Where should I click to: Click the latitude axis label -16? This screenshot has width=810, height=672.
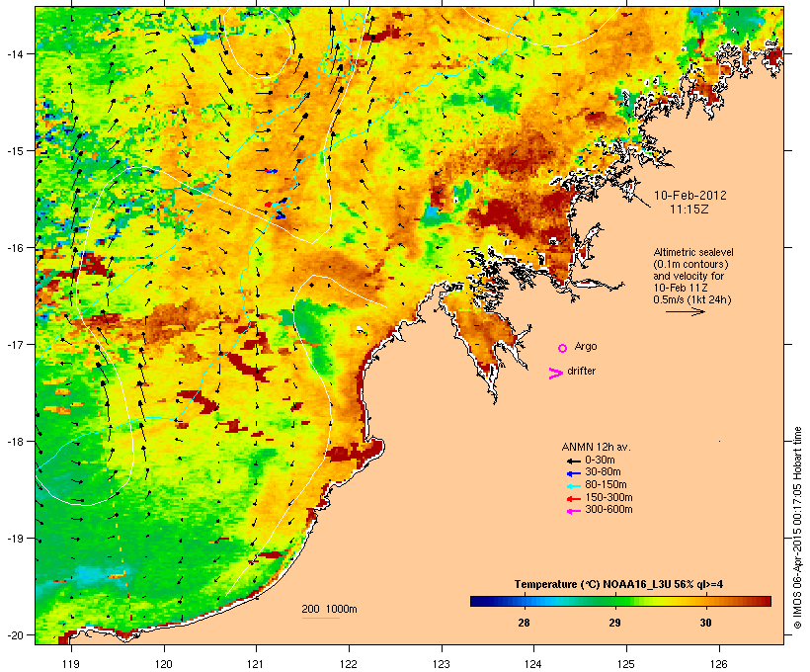click(15, 248)
